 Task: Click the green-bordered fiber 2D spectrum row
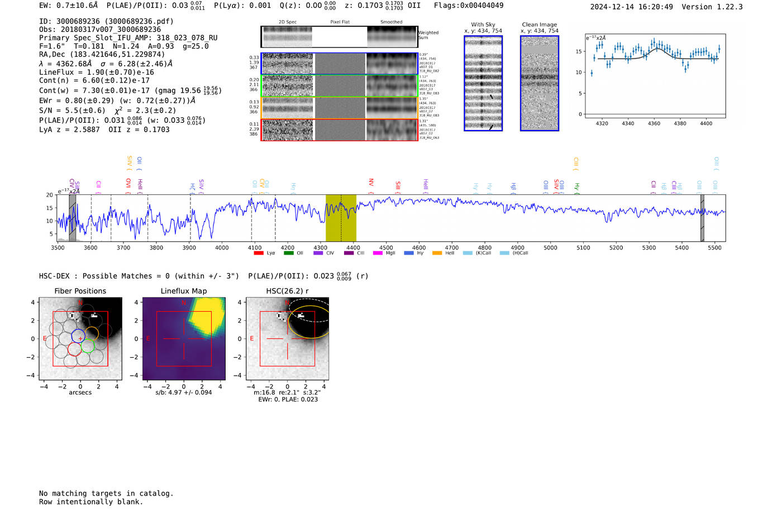click(339, 86)
